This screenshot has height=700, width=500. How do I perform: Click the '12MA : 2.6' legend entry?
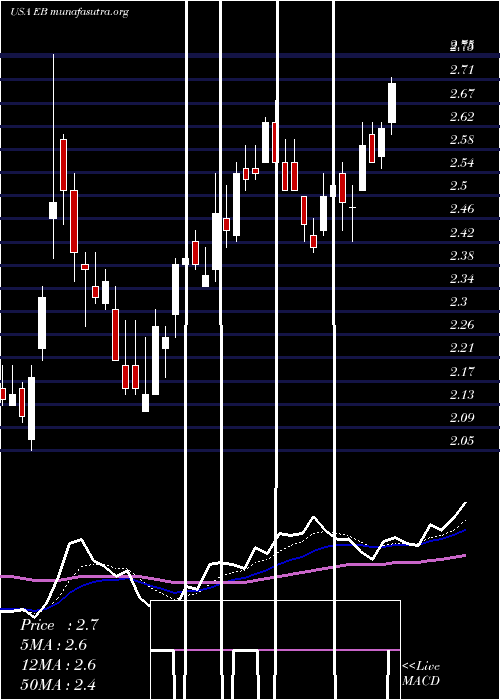point(58,664)
